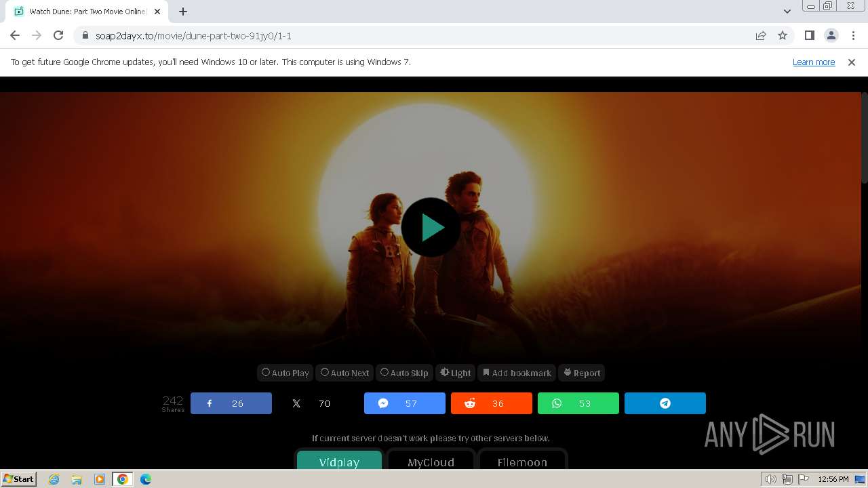This screenshot has width=868, height=488.
Task: Open Microsoft Edge from taskbar
Action: [146, 479]
